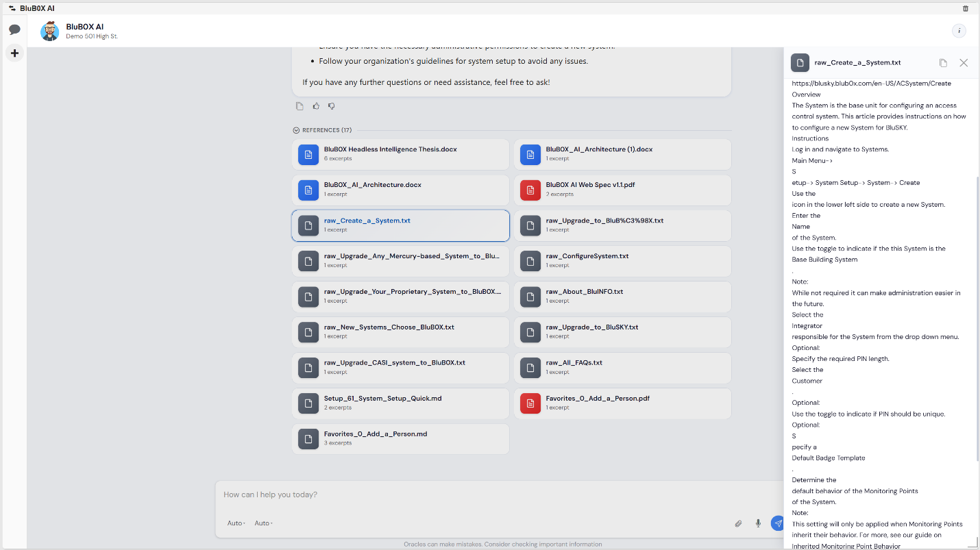This screenshot has height=550, width=980.
Task: Open raw_Upgrade_to_BluB%C3%98X.txt reference
Action: [x=622, y=225]
